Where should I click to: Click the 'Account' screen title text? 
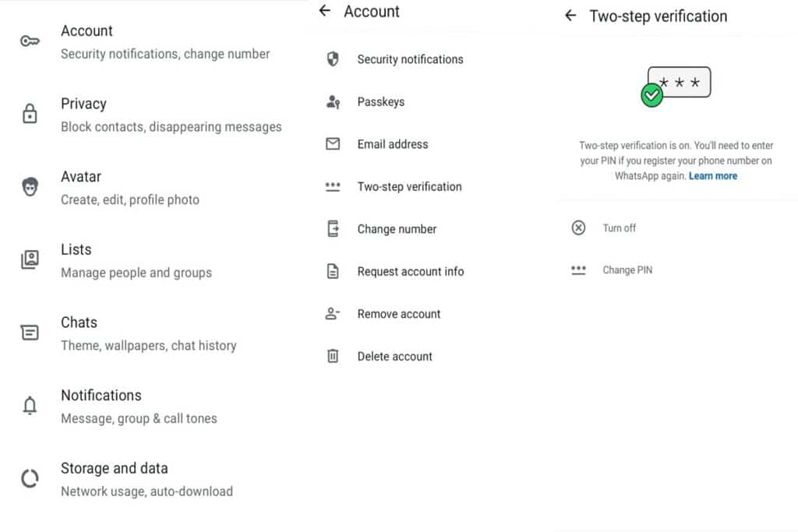(x=372, y=11)
